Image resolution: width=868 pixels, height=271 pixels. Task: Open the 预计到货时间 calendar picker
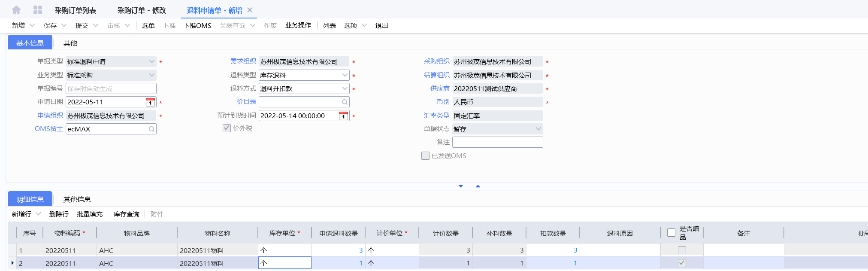(x=343, y=116)
